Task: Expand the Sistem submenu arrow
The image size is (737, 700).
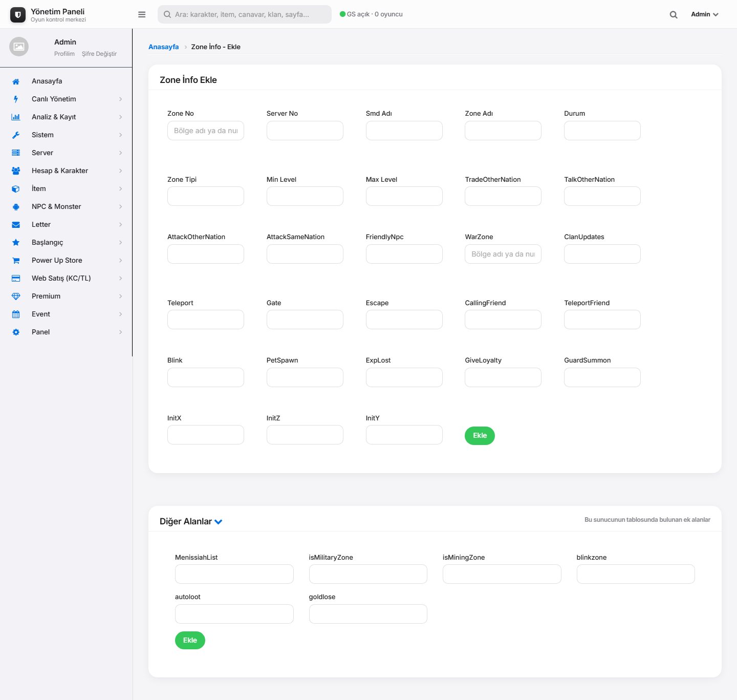Action: (x=121, y=135)
